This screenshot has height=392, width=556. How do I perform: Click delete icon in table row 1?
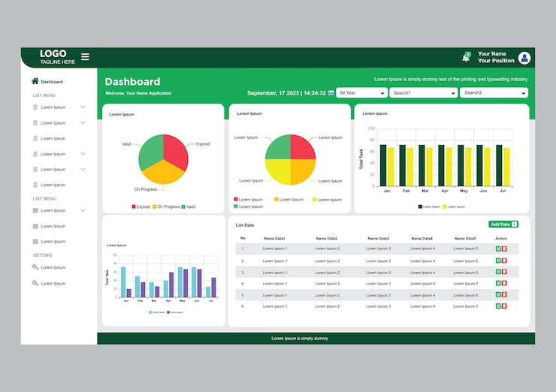[x=504, y=249]
